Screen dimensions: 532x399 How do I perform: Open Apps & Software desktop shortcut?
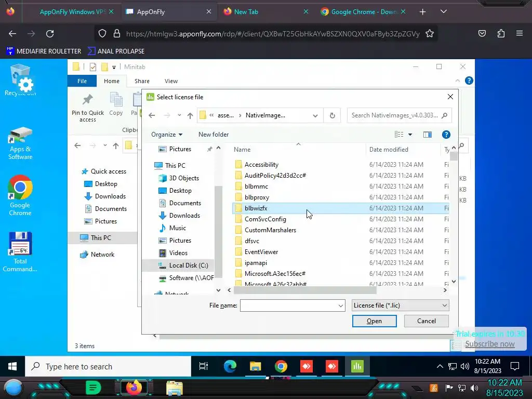pos(20,143)
